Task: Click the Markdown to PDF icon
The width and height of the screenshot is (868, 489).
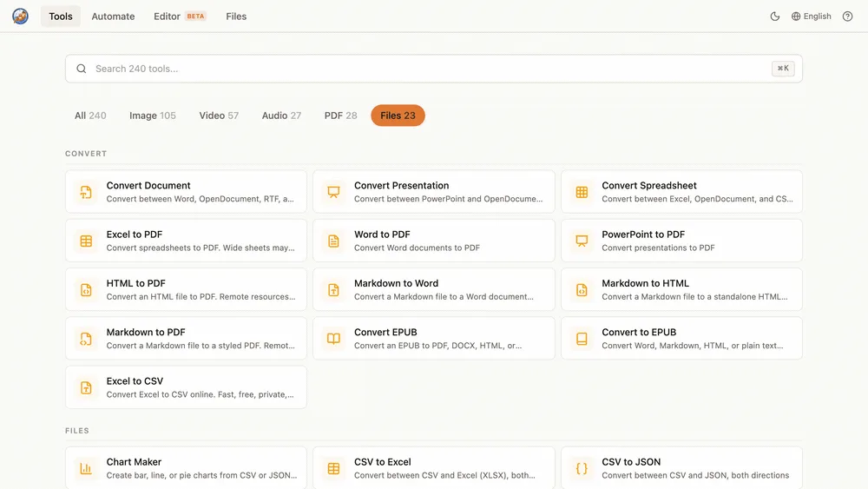Action: coord(86,339)
